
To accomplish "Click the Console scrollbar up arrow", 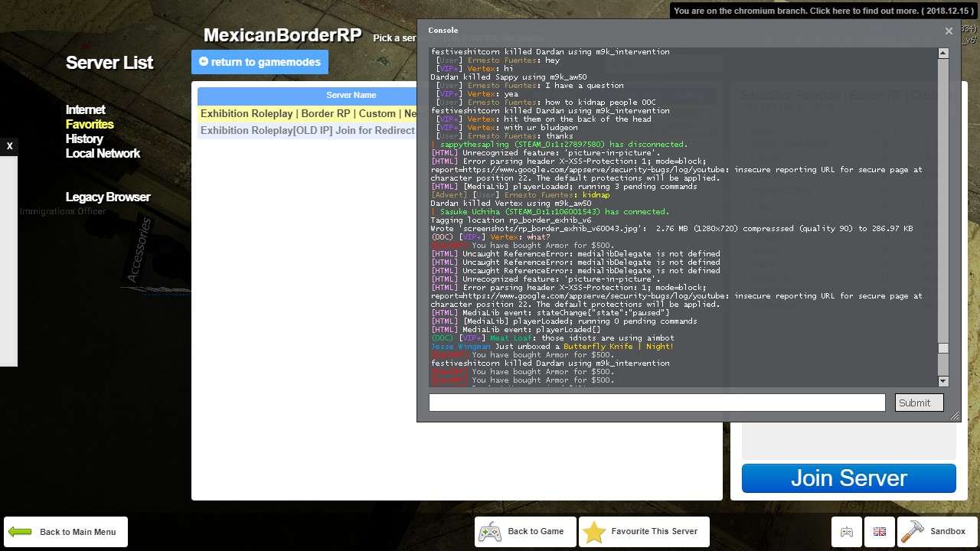I will [943, 54].
